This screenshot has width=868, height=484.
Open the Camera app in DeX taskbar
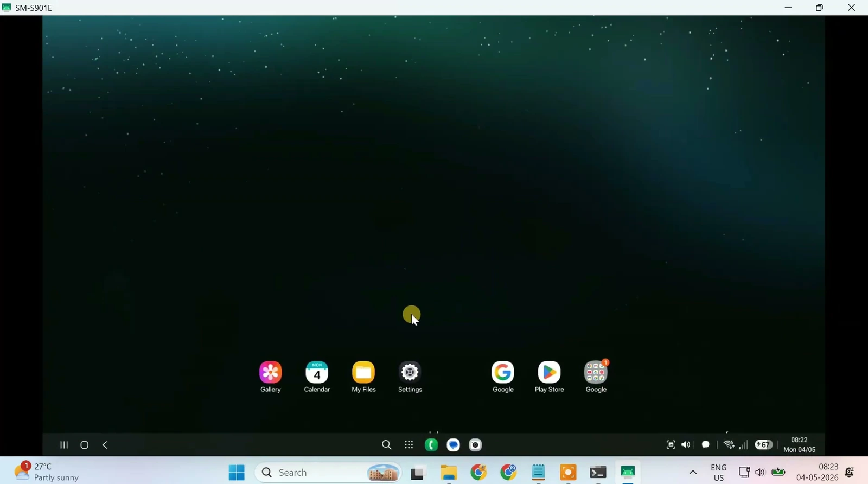click(x=476, y=445)
